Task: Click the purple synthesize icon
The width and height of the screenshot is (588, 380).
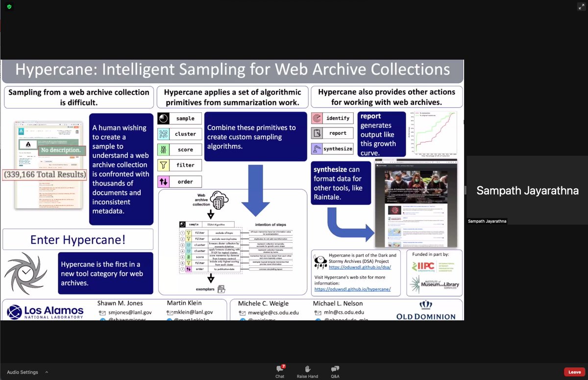Action: click(x=317, y=148)
